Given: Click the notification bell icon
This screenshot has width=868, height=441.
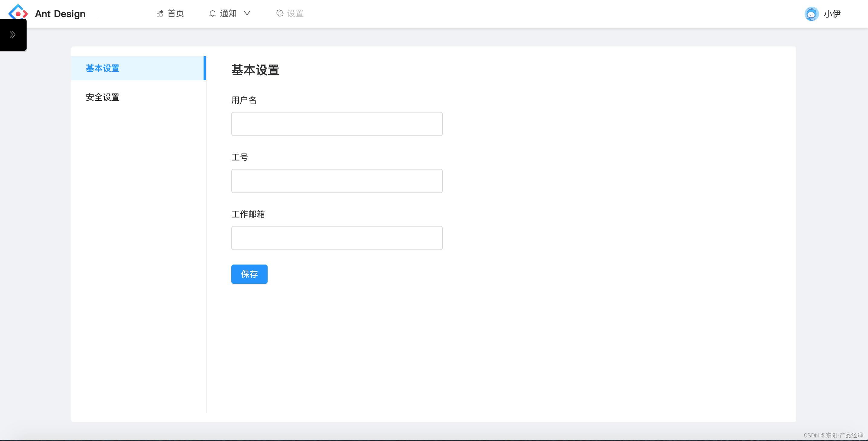Looking at the screenshot, I should [212, 14].
